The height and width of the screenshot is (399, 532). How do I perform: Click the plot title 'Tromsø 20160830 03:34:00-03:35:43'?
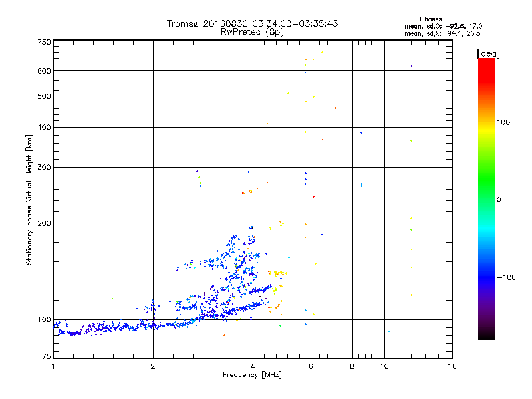click(x=252, y=23)
